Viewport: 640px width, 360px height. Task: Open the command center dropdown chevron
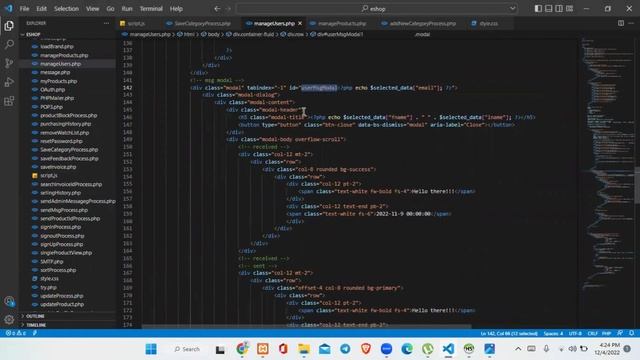(513, 9)
